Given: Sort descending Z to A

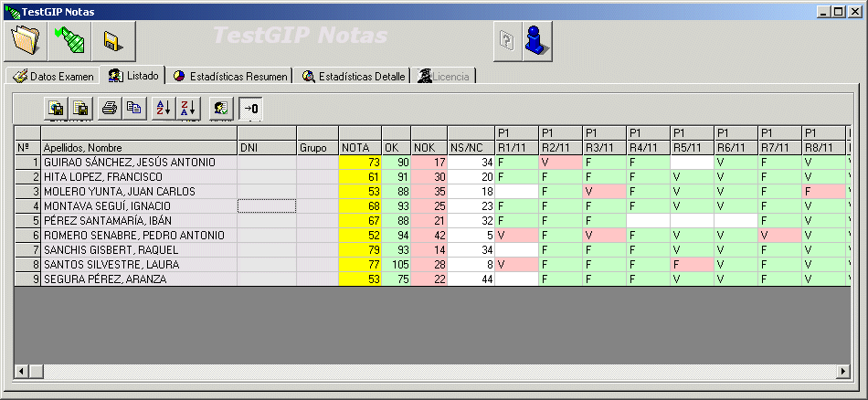Looking at the screenshot, I should [x=188, y=108].
